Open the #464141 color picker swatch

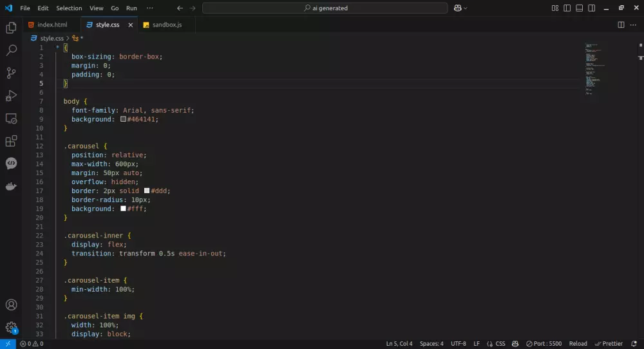pyautogui.click(x=123, y=119)
